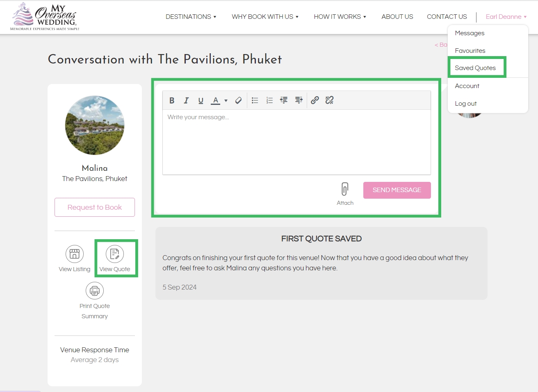
Task: Open Saved Quotes from the account menu
Action: 475,68
